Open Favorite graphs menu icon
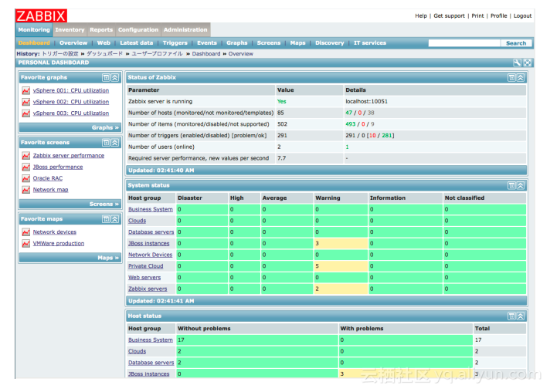Viewport: 550px width, 392px height. 106,78
